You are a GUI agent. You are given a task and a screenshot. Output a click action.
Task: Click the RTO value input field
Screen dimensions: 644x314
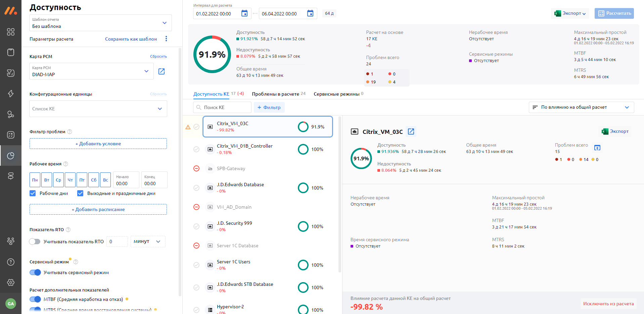pos(117,242)
